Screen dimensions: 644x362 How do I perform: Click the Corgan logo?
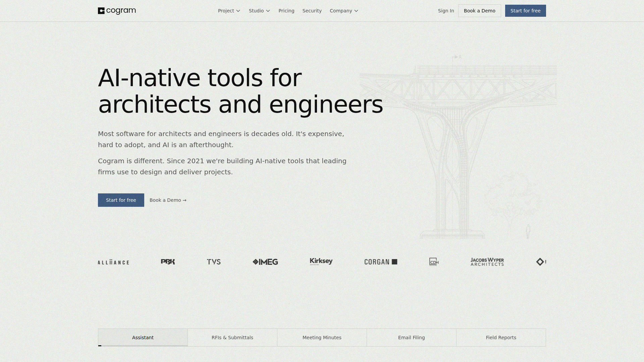381,262
